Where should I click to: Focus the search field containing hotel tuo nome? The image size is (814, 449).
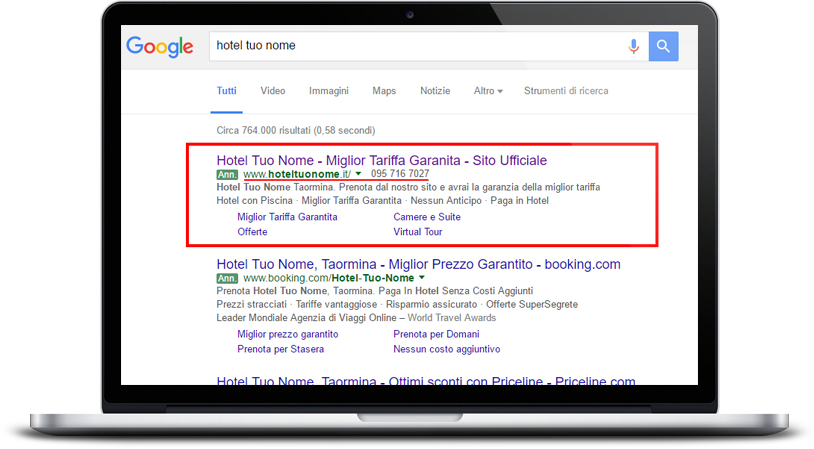click(429, 46)
